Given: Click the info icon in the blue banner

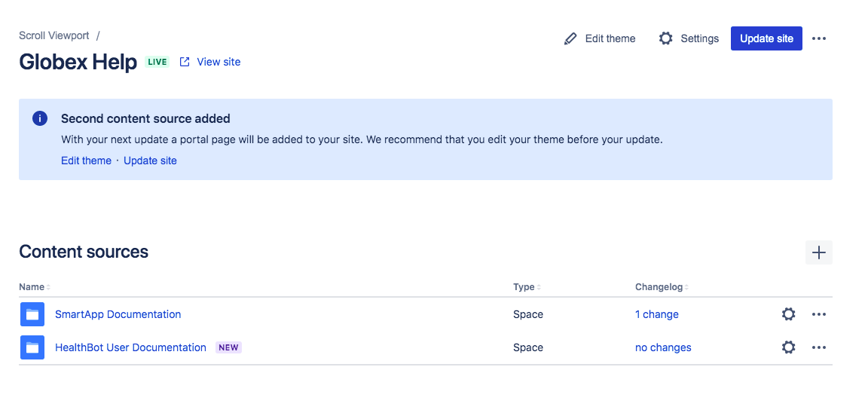Looking at the screenshot, I should 40,118.
